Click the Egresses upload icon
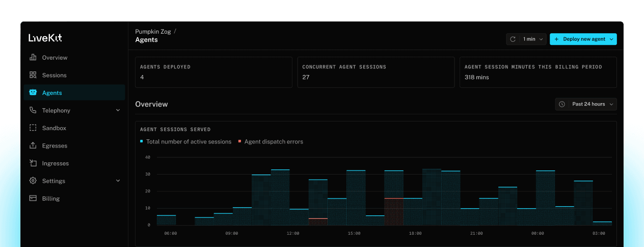 click(33, 145)
